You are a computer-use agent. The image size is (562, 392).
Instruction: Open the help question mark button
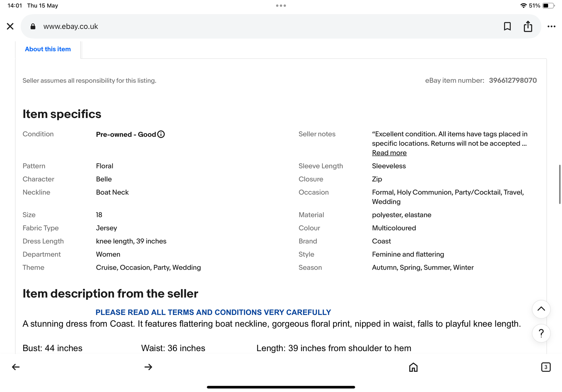541,333
